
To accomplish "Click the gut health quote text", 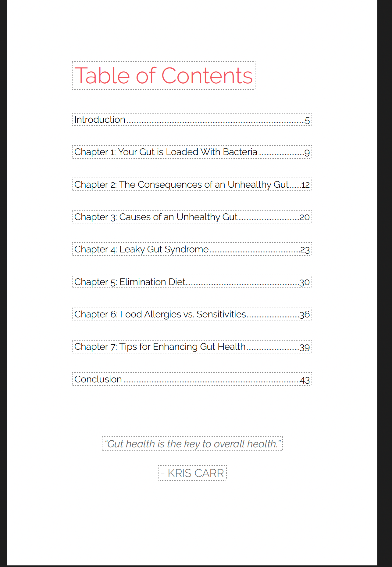I will click(192, 444).
